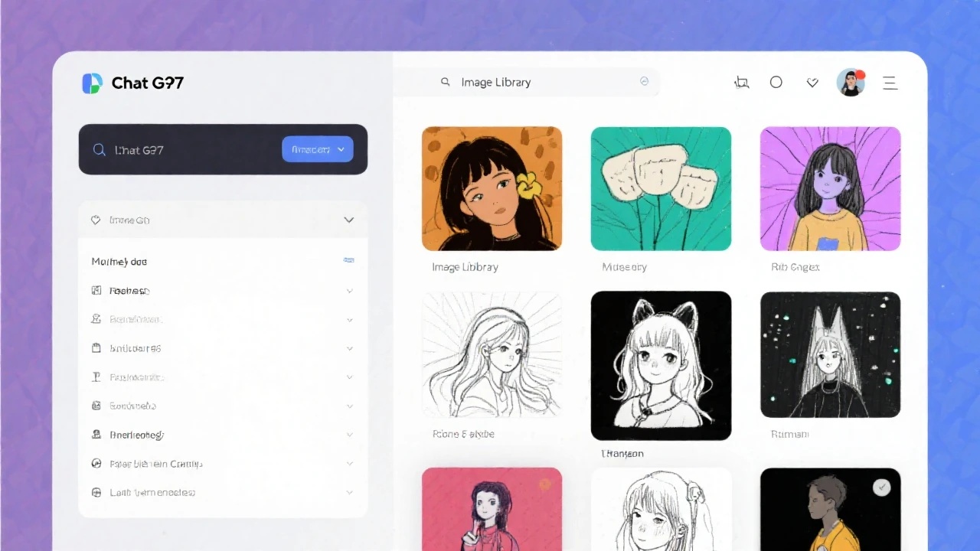Expand the 'Eondsueb' sidebar row chevron
Viewport: 980px width, 551px height.
tap(350, 406)
